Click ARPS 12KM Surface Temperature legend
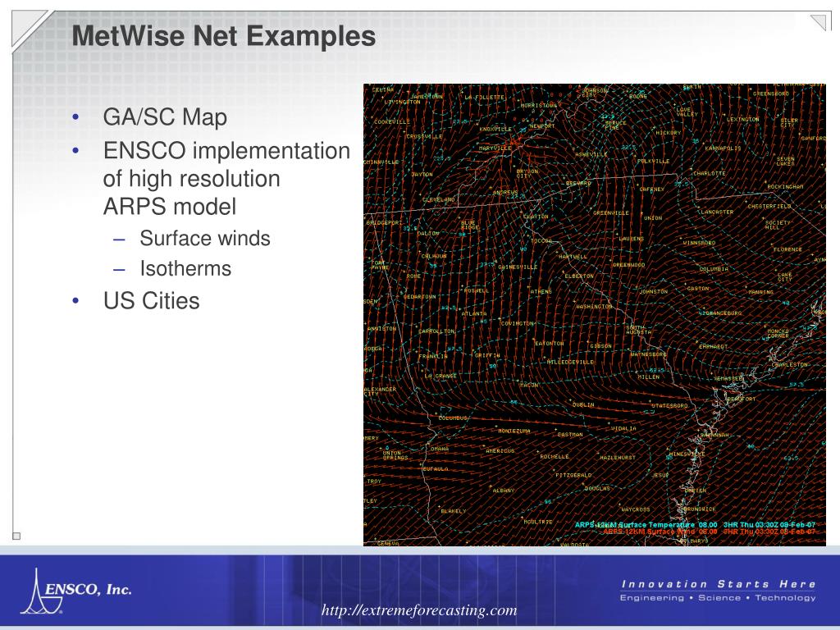 click(x=695, y=524)
